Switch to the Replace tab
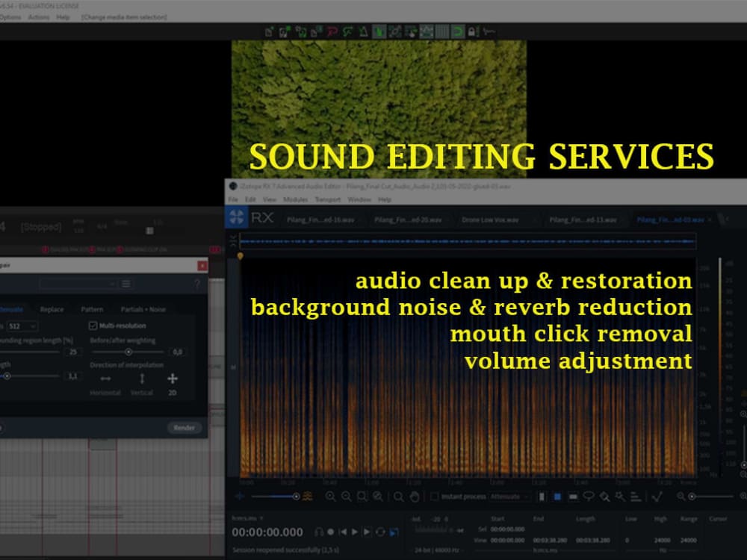The image size is (747, 560). [x=52, y=310]
